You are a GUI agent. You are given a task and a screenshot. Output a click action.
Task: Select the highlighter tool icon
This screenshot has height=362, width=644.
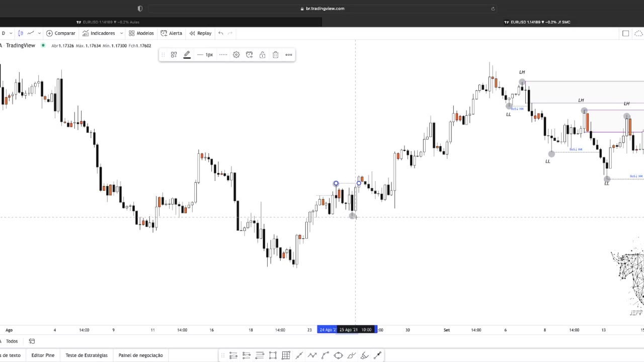pyautogui.click(x=364, y=355)
